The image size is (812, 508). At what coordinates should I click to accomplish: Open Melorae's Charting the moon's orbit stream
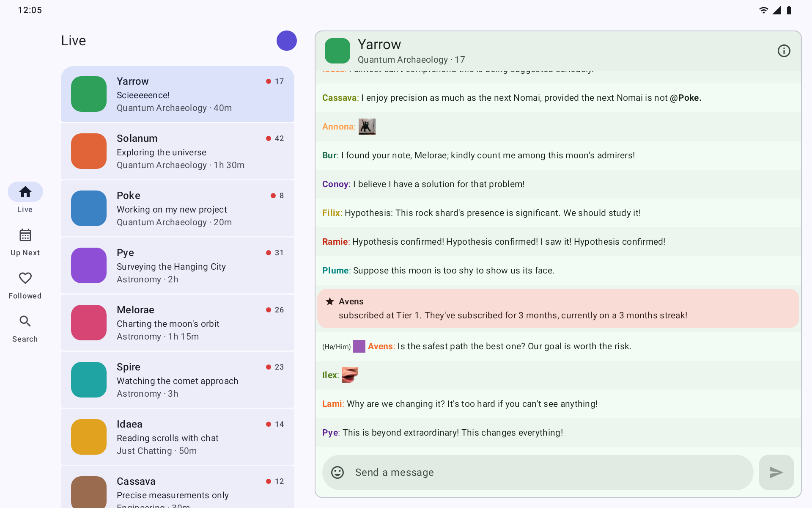(x=178, y=323)
